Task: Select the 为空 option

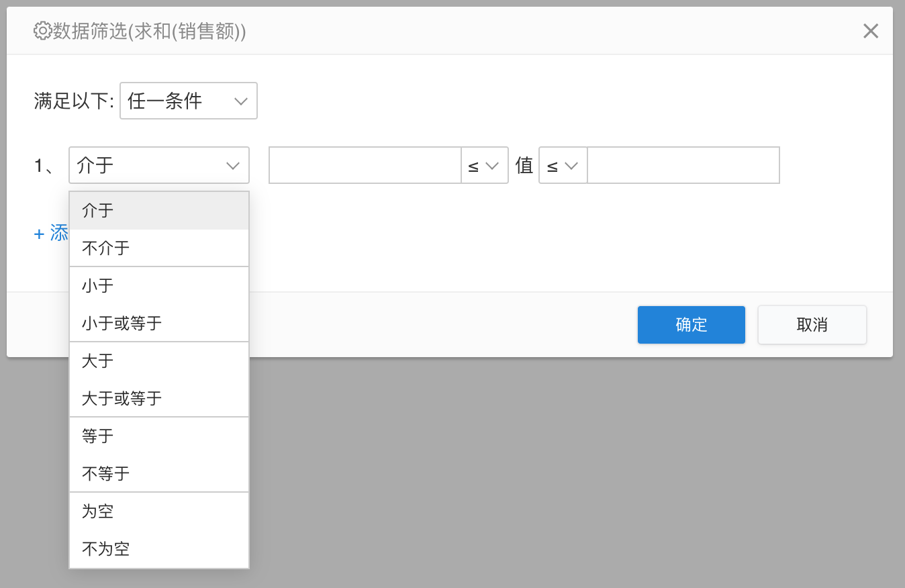Action: pyautogui.click(x=158, y=511)
